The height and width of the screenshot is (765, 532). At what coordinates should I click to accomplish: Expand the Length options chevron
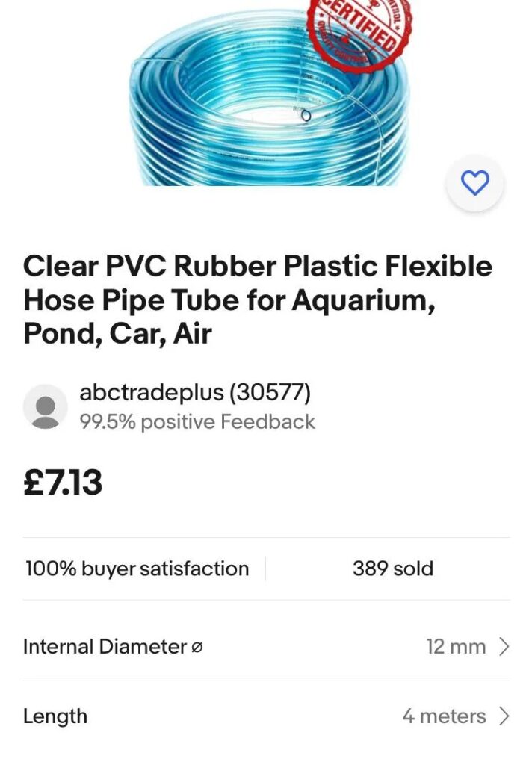coord(504,716)
